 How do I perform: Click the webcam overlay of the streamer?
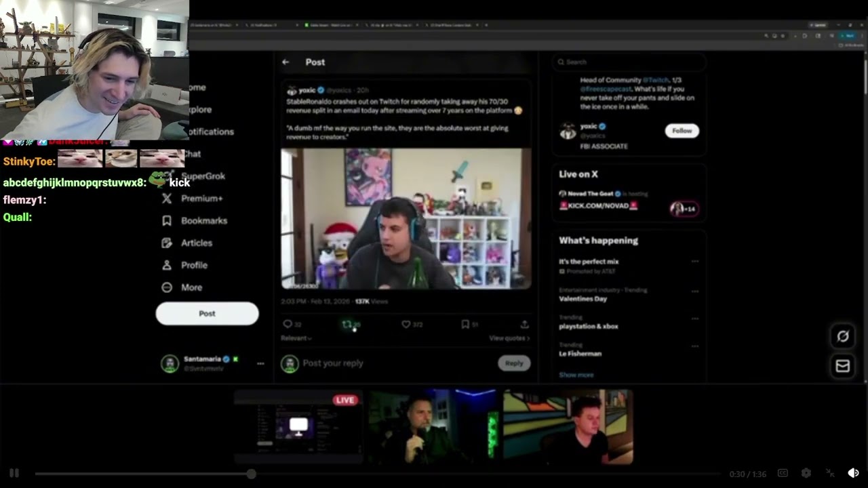[94, 70]
